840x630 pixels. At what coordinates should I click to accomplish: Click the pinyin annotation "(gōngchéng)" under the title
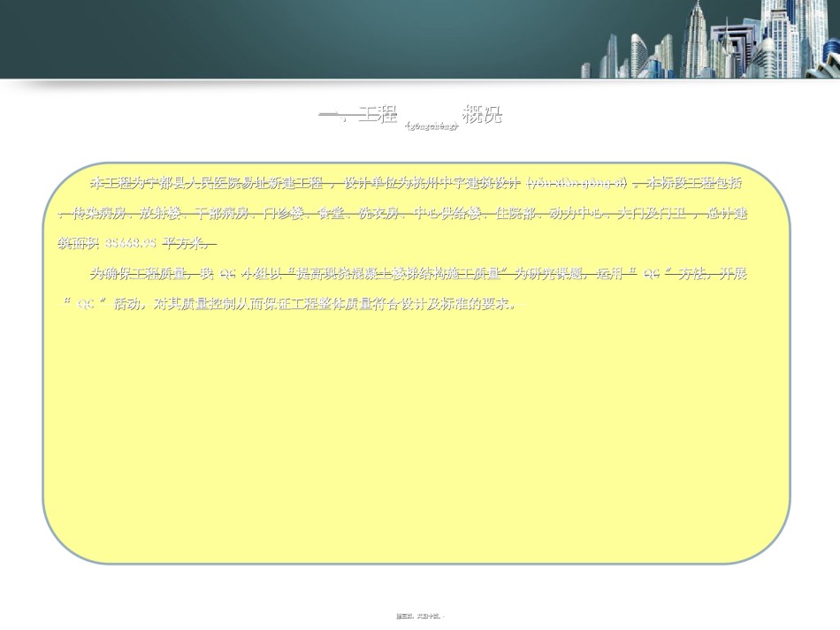point(431,125)
